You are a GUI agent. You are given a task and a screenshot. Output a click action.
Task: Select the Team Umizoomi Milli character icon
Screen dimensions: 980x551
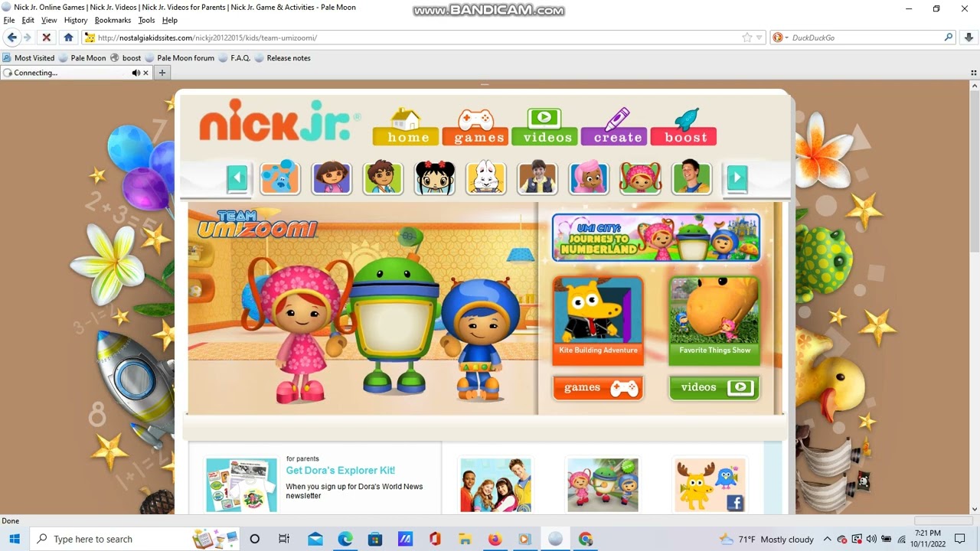click(x=641, y=178)
